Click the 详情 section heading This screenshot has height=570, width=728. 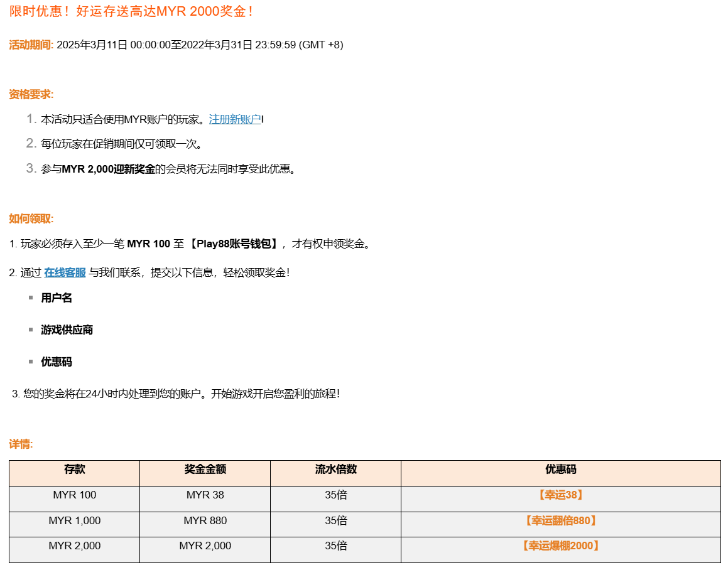[20, 444]
